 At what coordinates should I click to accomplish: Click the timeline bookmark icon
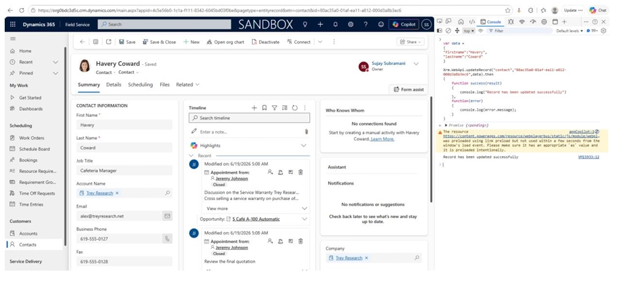(x=264, y=107)
